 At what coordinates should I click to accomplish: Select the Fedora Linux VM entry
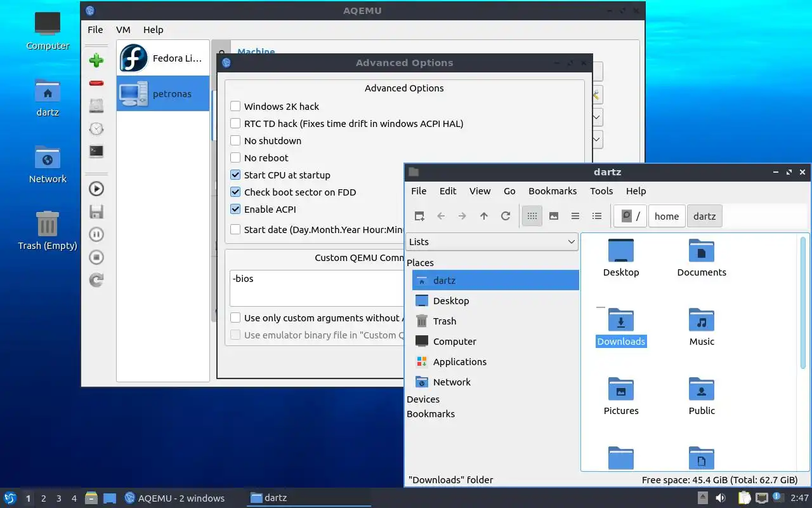coord(163,58)
